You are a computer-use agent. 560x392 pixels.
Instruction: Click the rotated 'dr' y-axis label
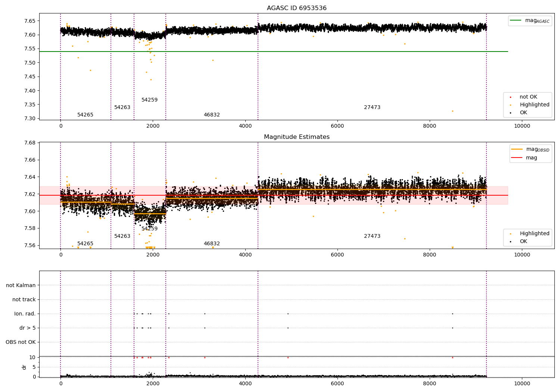[x=24, y=367]
